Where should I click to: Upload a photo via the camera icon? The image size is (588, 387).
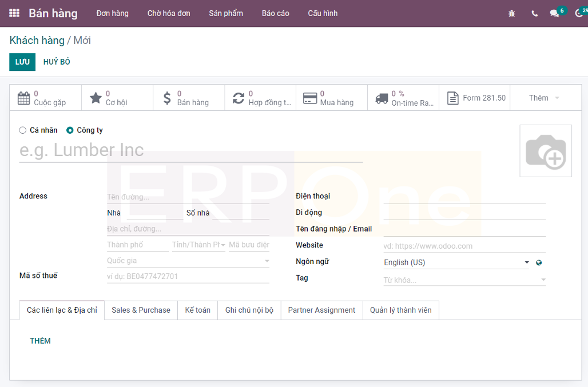tap(546, 151)
